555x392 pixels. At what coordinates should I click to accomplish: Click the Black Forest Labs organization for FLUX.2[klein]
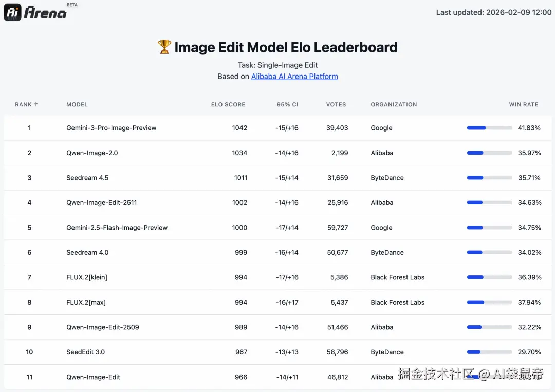[398, 277]
